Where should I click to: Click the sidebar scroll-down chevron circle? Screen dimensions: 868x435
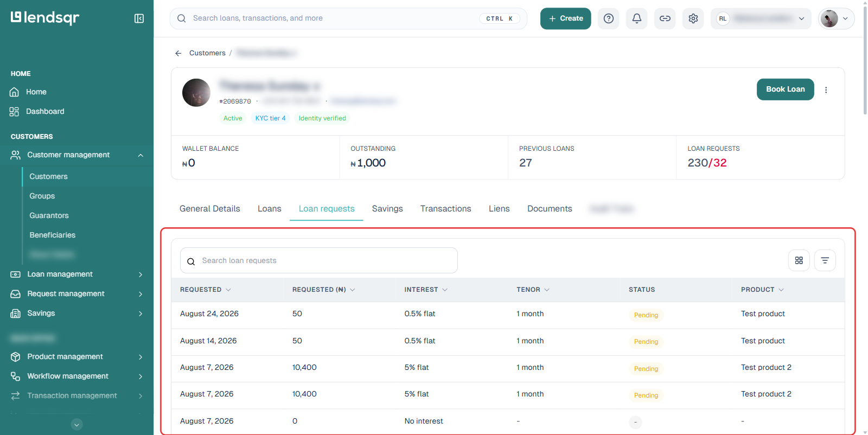tap(77, 425)
